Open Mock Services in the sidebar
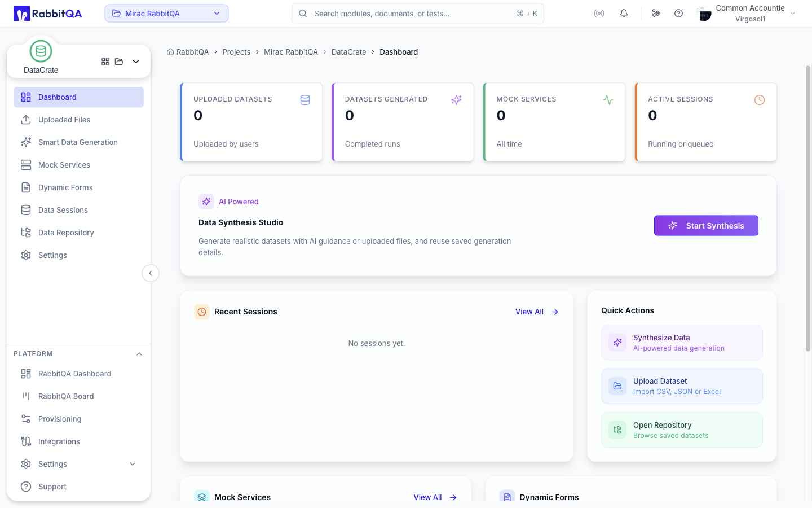Screen dimensions: 812x508 (78, 165)
